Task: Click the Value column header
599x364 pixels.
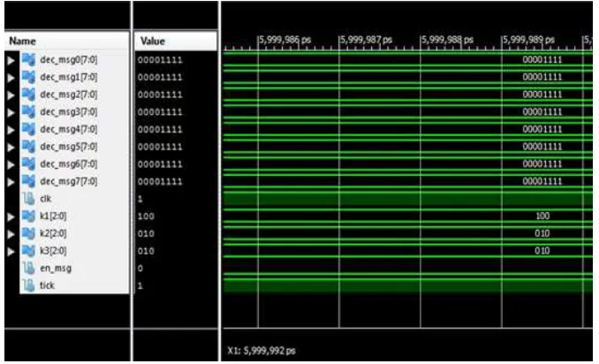Action: click(176, 41)
